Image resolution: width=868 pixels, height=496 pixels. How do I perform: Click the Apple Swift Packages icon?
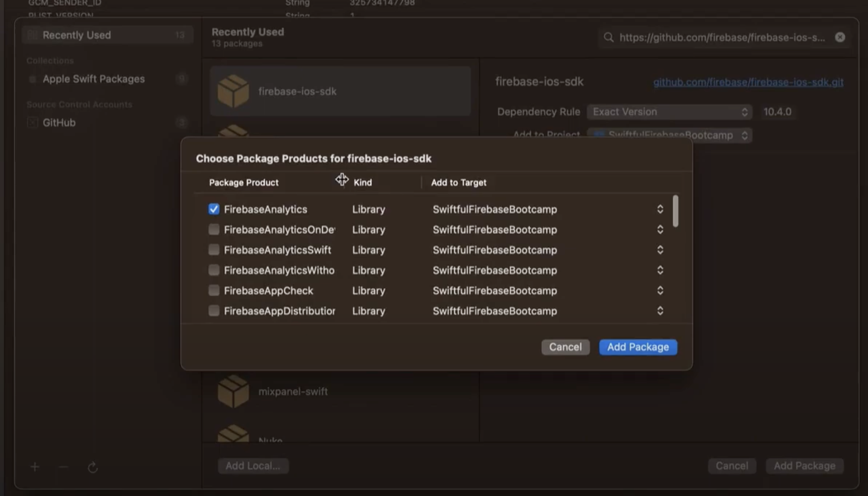tap(32, 79)
